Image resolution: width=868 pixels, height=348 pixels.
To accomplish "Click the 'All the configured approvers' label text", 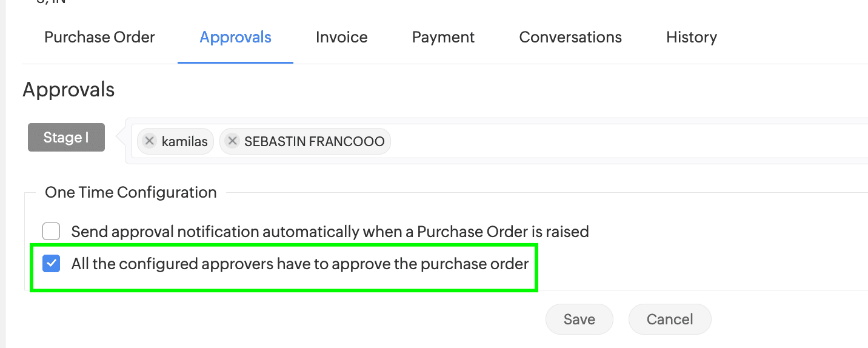I will (299, 264).
